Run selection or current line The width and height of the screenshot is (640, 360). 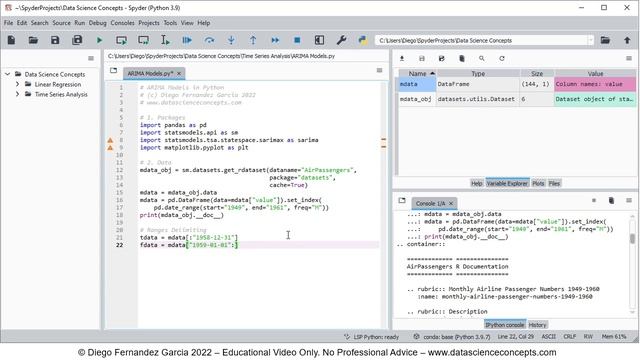point(165,40)
